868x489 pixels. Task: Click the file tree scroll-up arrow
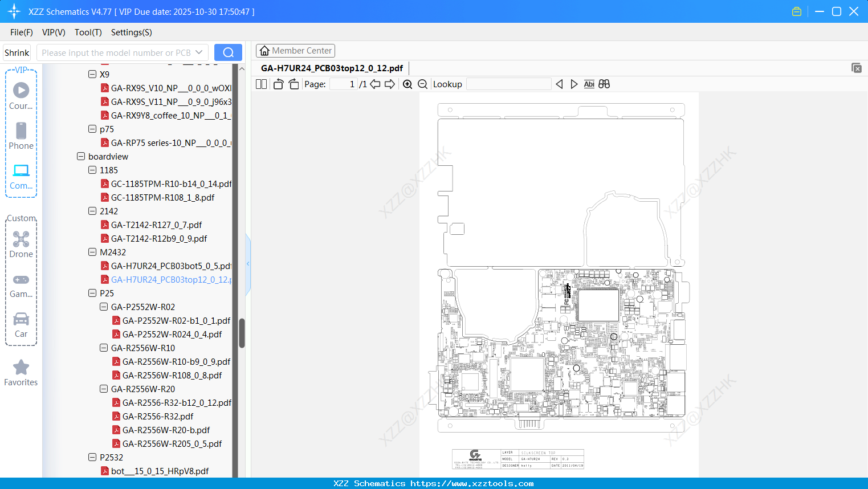pyautogui.click(x=242, y=68)
